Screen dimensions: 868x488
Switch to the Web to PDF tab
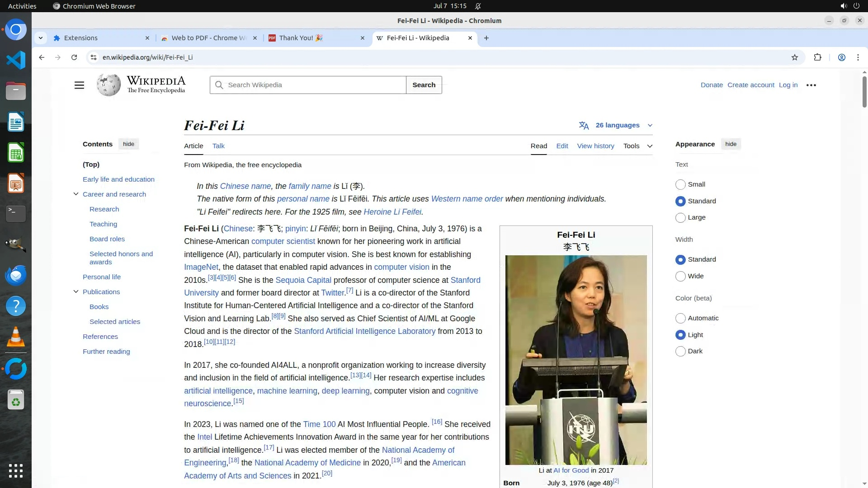click(208, 38)
